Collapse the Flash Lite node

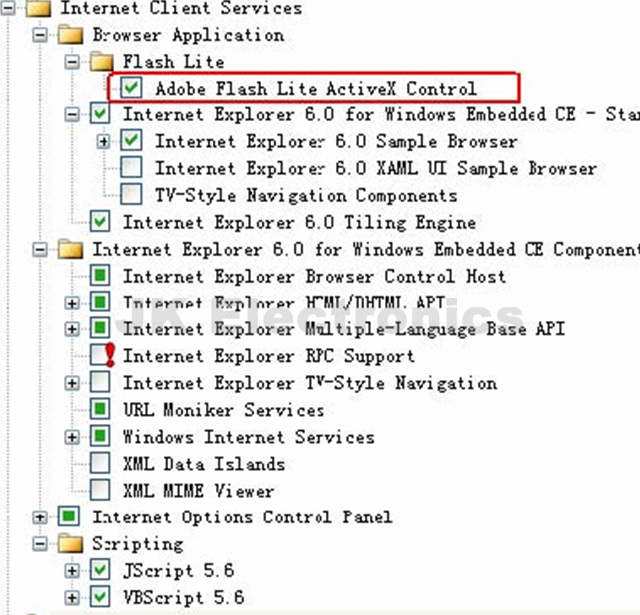72,62
